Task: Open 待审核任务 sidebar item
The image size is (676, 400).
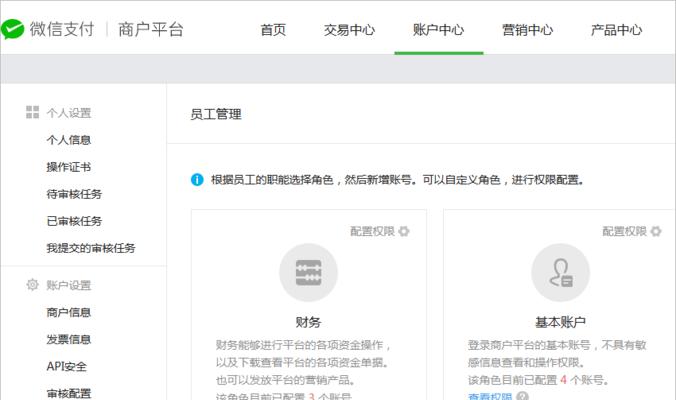Action: (74, 194)
